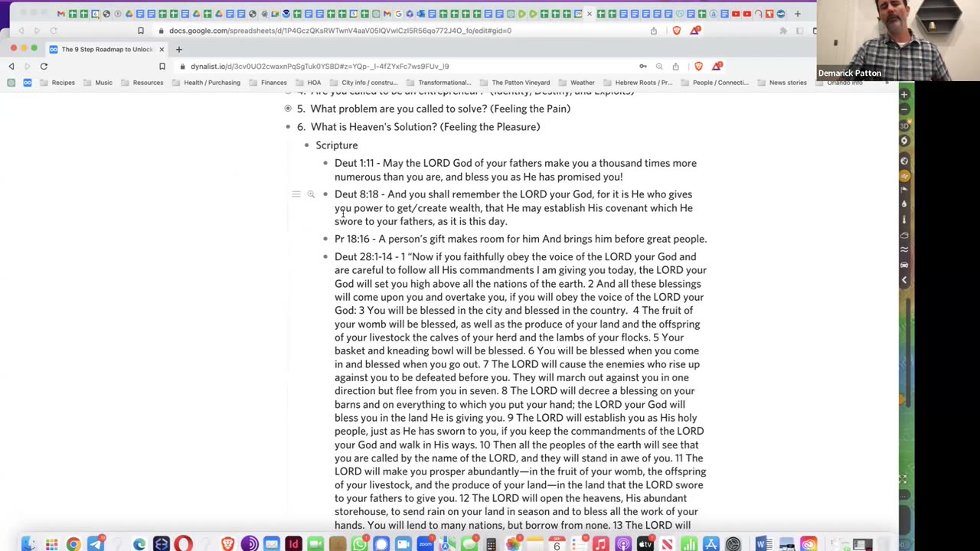Click the Deut 28:1-14 bullet
The image size is (980, 551).
[x=325, y=257]
